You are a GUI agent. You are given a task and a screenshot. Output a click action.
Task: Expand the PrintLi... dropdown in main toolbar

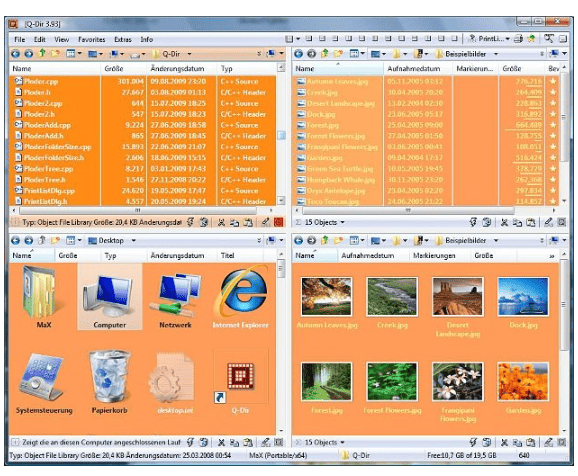click(508, 39)
